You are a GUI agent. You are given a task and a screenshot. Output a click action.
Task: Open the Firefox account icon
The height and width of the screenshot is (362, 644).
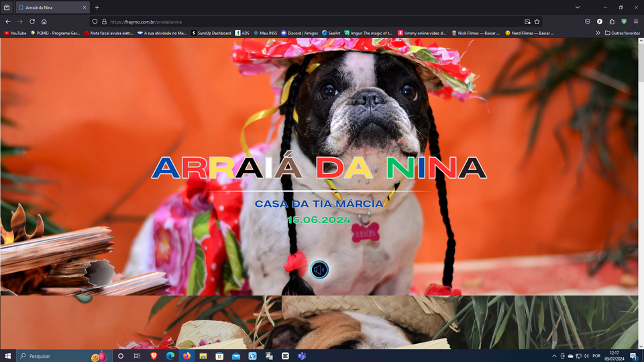coord(600,21)
